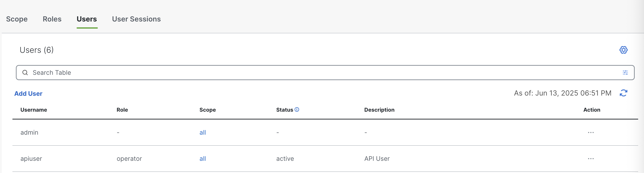Open the User Sessions tab
The image size is (644, 173).
point(136,19)
